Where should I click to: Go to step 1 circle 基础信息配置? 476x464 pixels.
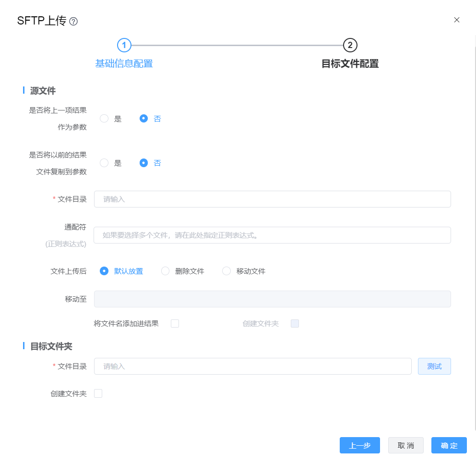(x=124, y=45)
